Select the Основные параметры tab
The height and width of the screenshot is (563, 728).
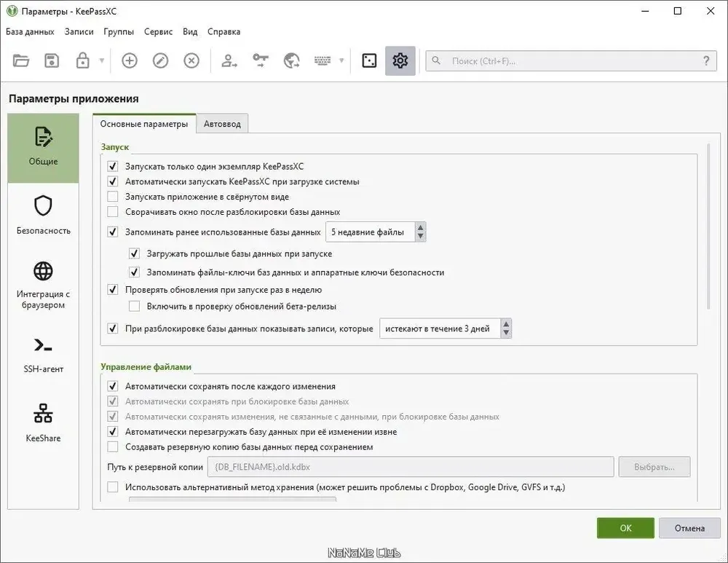pyautogui.click(x=144, y=124)
